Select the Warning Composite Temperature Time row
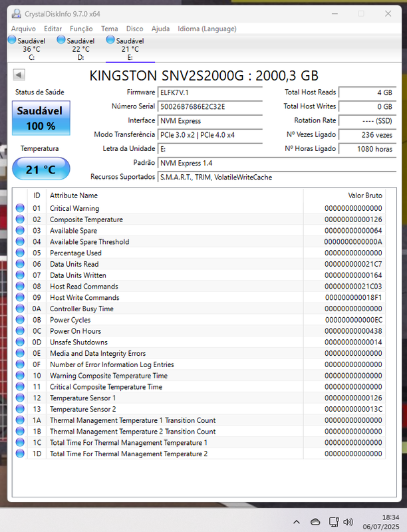Screen dimensions: 407x532 (x=199, y=376)
